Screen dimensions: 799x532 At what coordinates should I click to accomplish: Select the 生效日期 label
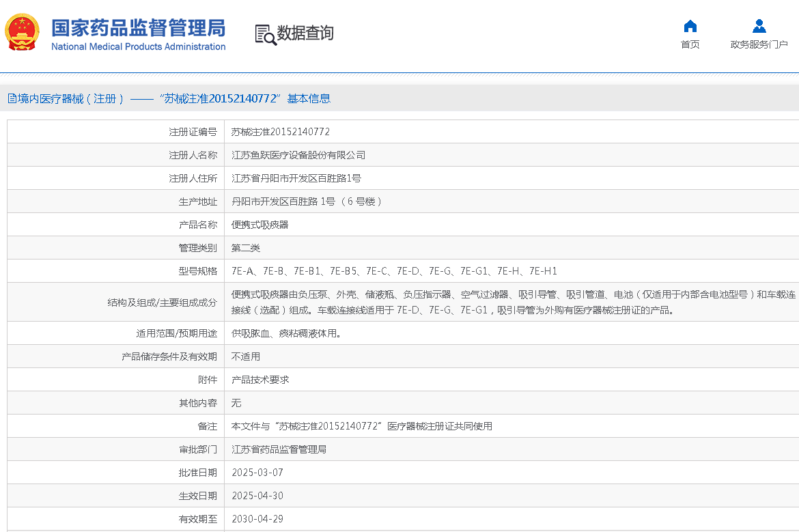(198, 496)
